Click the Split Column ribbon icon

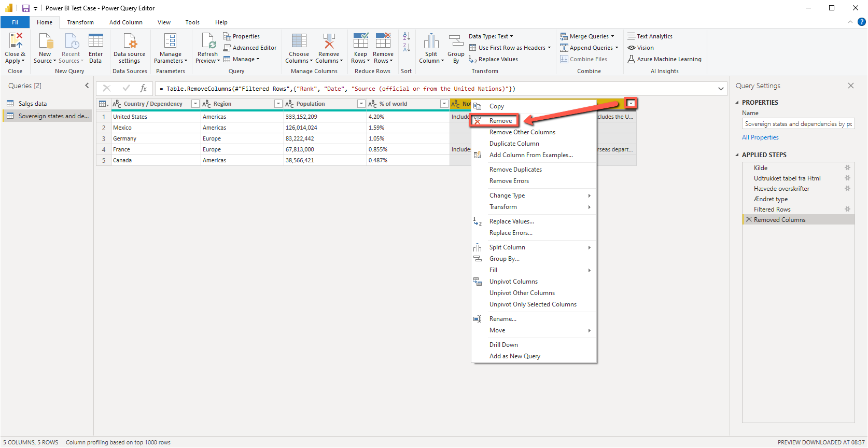coord(431,40)
